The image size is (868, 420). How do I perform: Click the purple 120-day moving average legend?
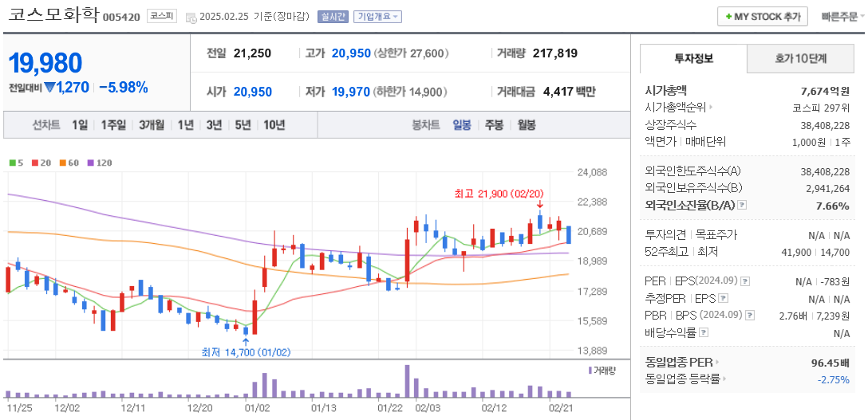(x=100, y=163)
